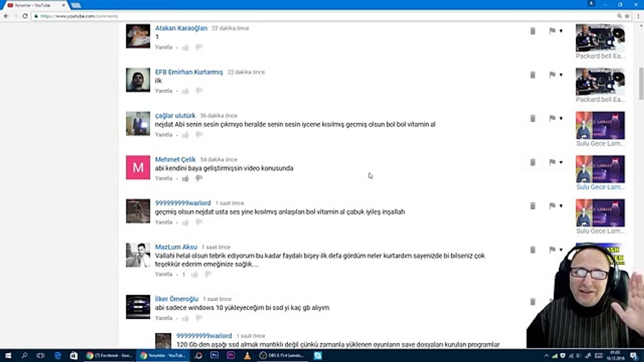Reload the page in Chrome
Image resolution: width=644 pixels, height=362 pixels.
tap(25, 16)
